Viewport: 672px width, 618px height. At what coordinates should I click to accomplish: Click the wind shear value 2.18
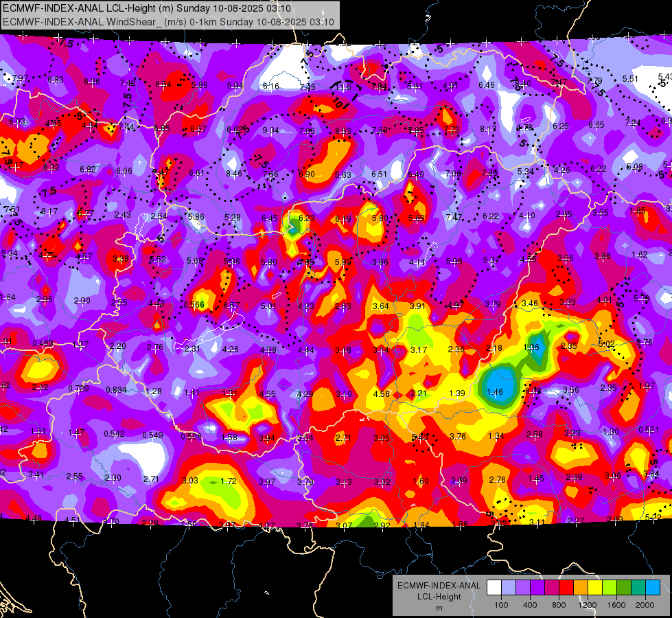coord(494,348)
